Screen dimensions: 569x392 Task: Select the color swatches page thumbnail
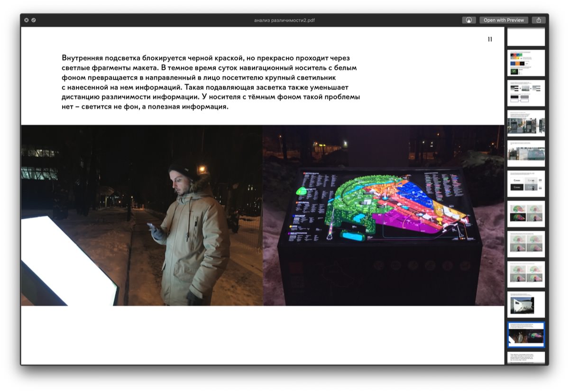pos(526,63)
